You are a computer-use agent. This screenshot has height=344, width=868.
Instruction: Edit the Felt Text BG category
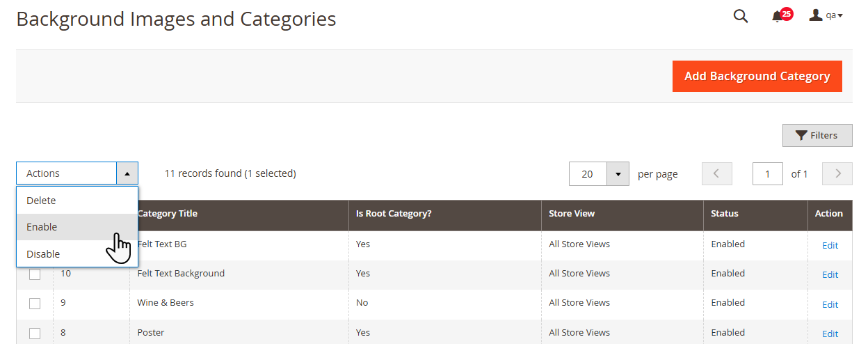click(830, 245)
